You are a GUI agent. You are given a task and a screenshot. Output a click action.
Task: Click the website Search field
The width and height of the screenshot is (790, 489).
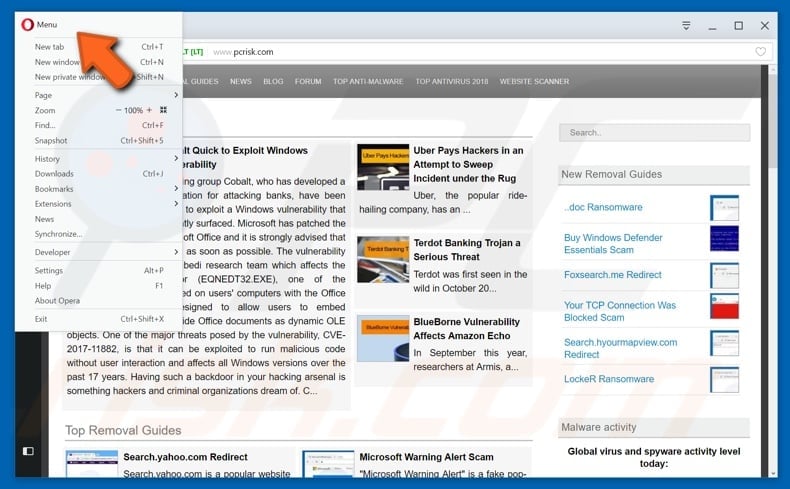pyautogui.click(x=654, y=132)
